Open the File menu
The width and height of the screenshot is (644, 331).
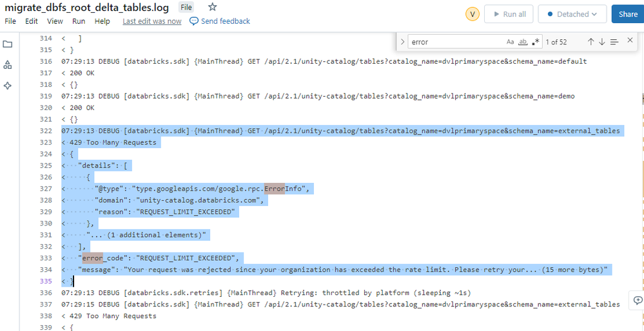click(x=10, y=21)
